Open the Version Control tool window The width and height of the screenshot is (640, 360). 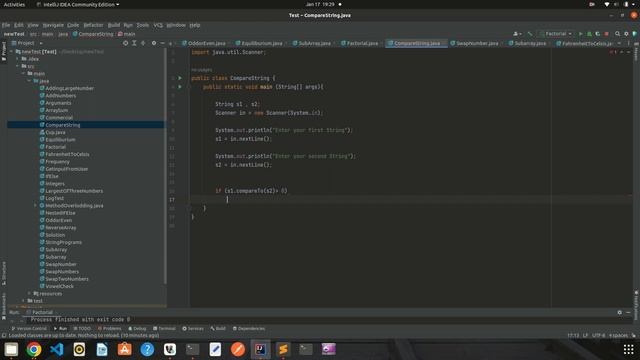pyautogui.click(x=29, y=329)
